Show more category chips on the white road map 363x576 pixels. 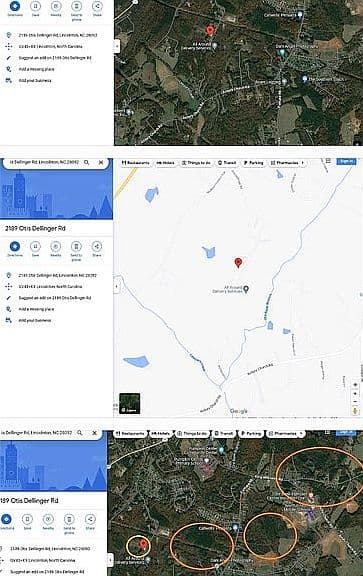click(x=303, y=163)
